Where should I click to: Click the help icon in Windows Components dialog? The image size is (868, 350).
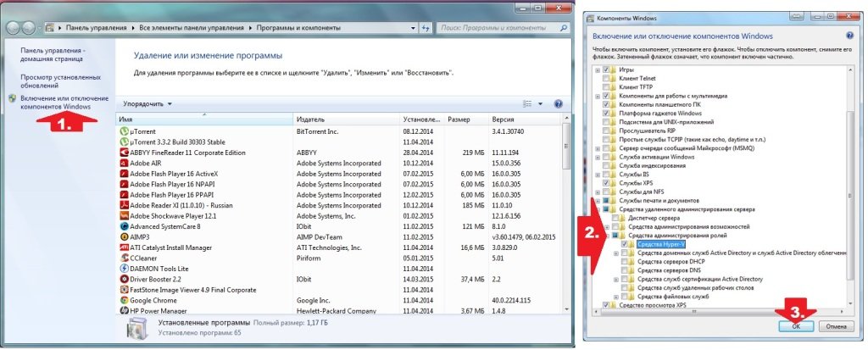[x=849, y=36]
